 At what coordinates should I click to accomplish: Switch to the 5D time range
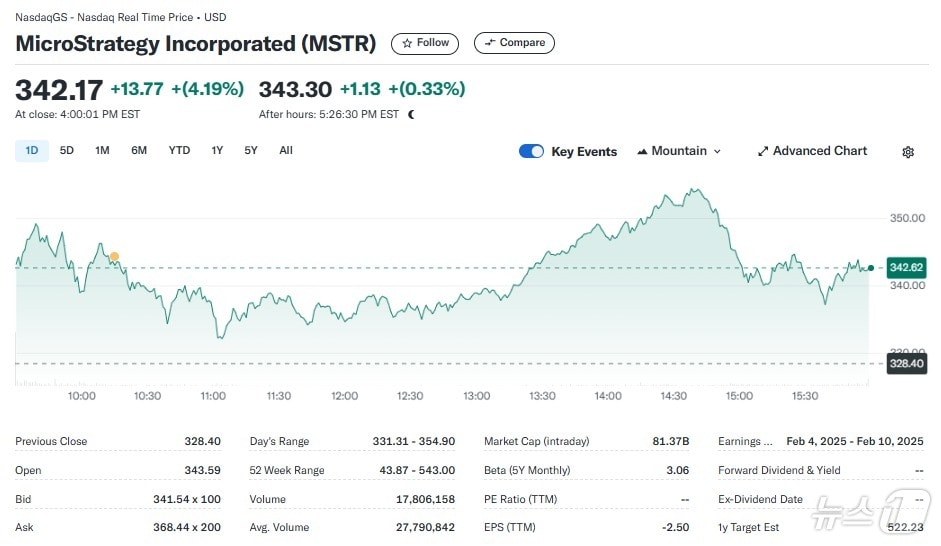pyautogui.click(x=67, y=151)
